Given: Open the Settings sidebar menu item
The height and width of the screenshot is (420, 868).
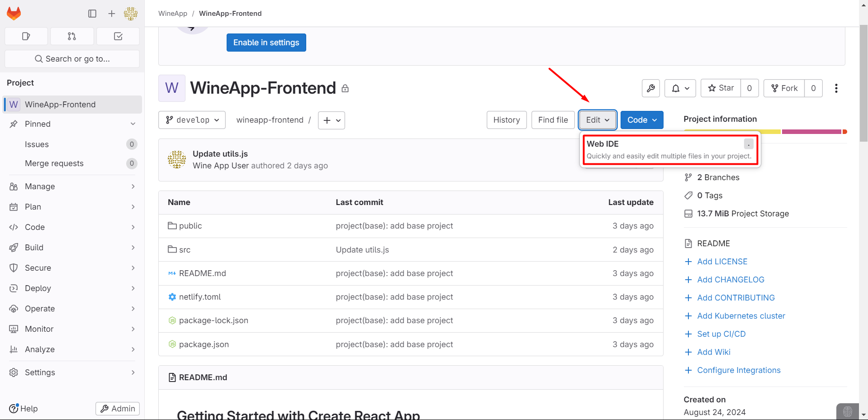Looking at the screenshot, I should coord(72,372).
